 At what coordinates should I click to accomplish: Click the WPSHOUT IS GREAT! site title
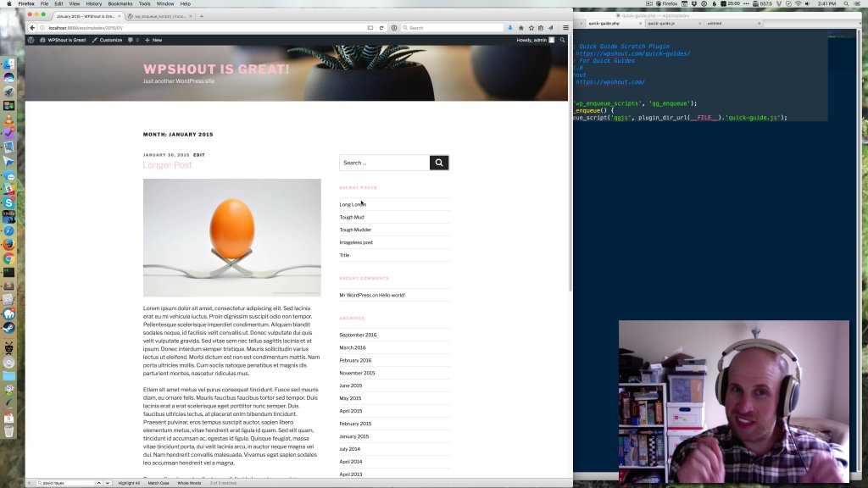(216, 69)
